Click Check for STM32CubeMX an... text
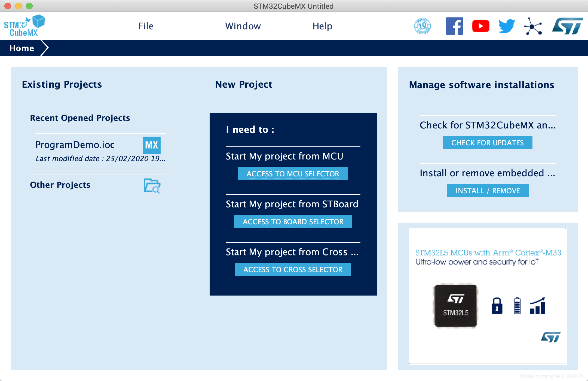588x381 pixels. click(x=488, y=125)
